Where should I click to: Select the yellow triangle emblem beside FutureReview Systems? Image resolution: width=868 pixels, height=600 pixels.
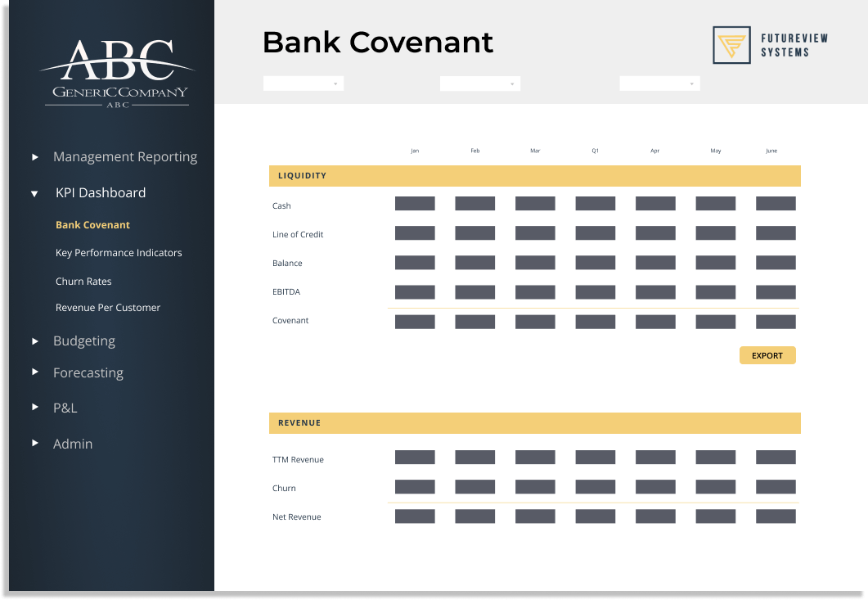coord(732,45)
